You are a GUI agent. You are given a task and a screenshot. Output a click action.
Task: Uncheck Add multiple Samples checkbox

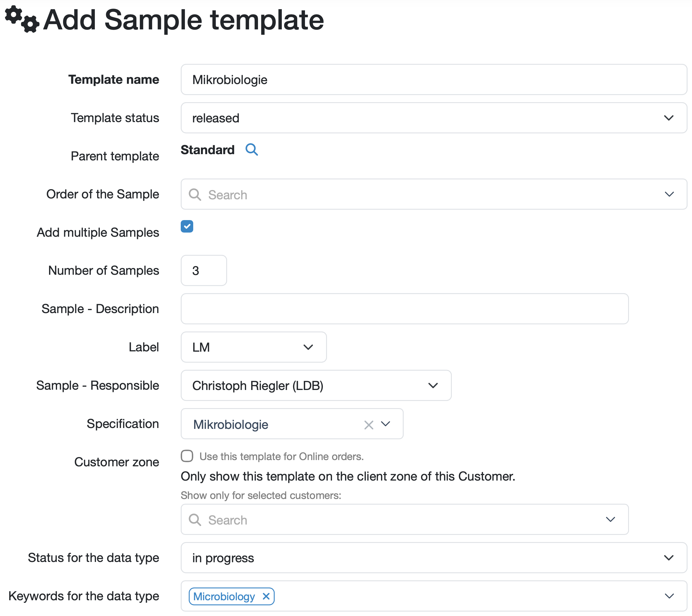point(187,226)
